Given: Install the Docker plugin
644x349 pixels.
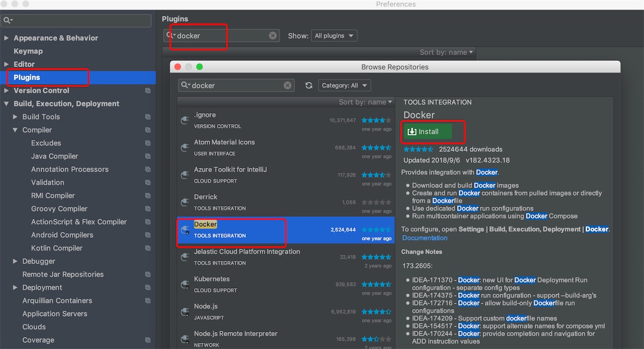Looking at the screenshot, I should 428,131.
